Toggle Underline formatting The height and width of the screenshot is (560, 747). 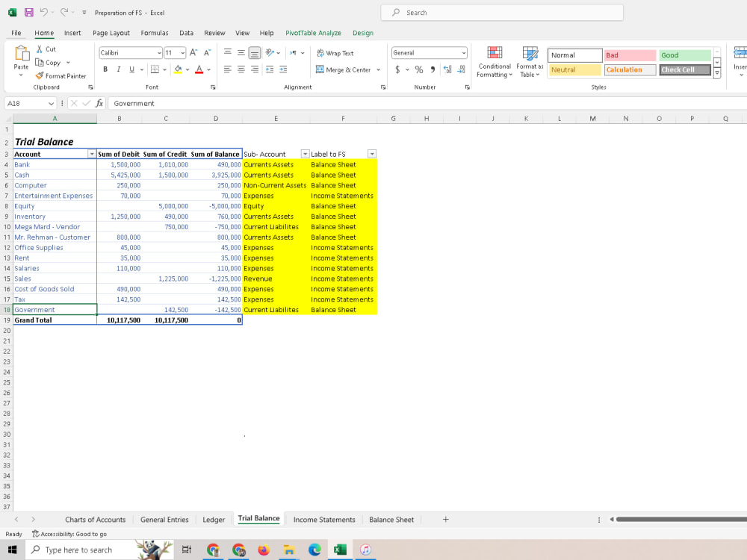tap(132, 69)
